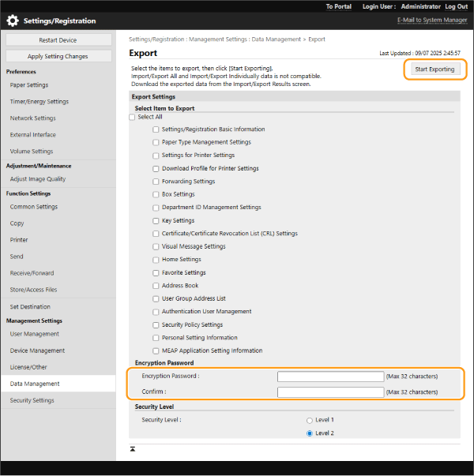Tick the Paper Type Management Settings checkbox
The image size is (474, 476).
(x=156, y=142)
